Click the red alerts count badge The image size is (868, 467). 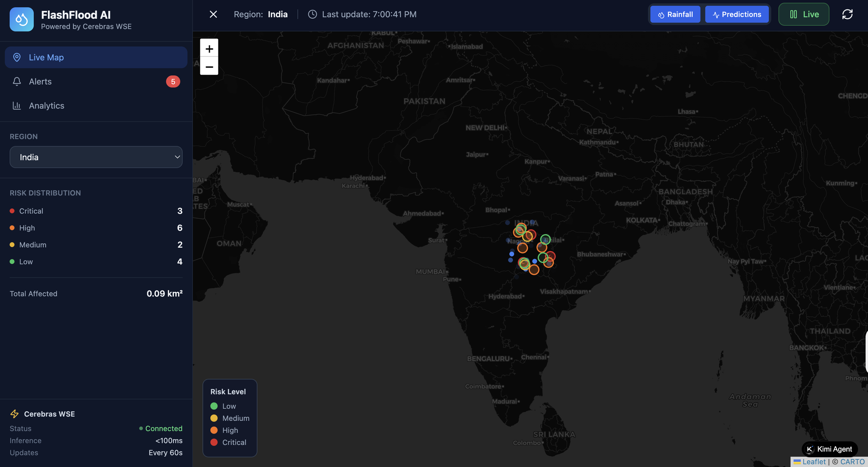point(173,82)
